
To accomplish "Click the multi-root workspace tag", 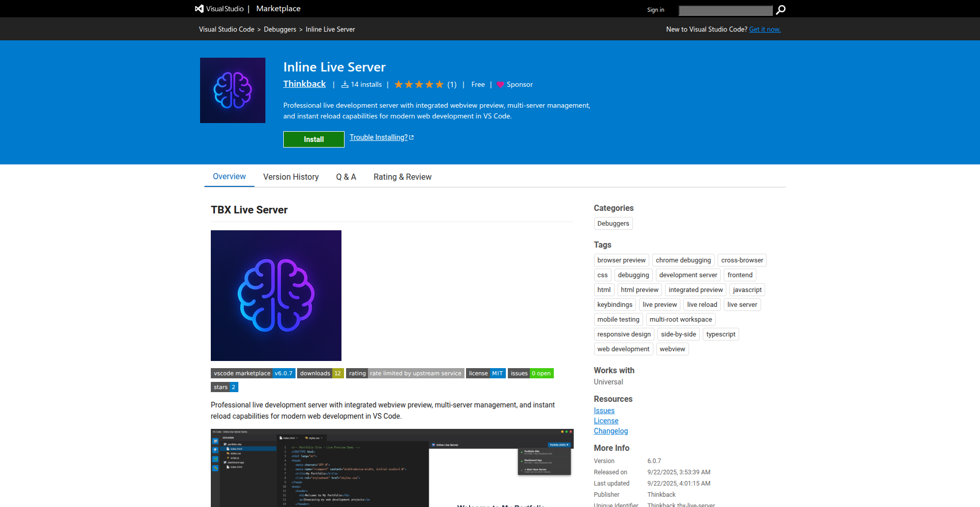I will [680, 320].
